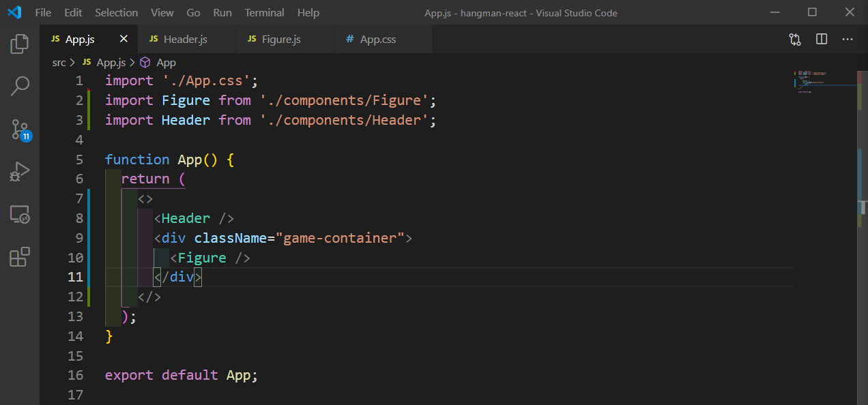The image size is (868, 405).
Task: Open the Search view icon
Action: pos(20,86)
